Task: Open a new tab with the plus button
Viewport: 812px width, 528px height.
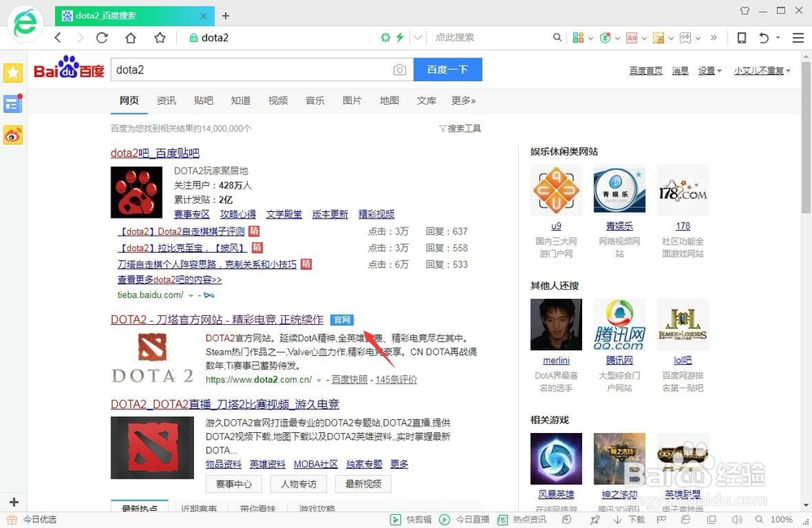Action: pyautogui.click(x=226, y=15)
